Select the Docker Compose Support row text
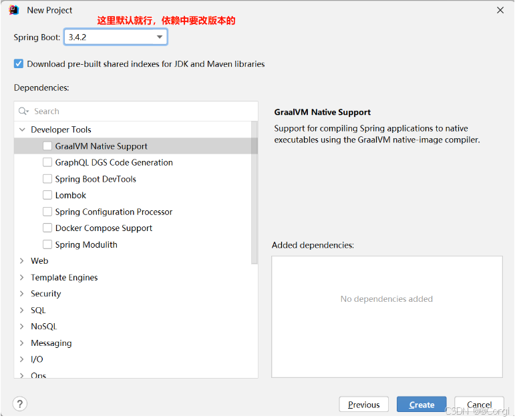The height and width of the screenshot is (420, 515). pyautogui.click(x=104, y=228)
